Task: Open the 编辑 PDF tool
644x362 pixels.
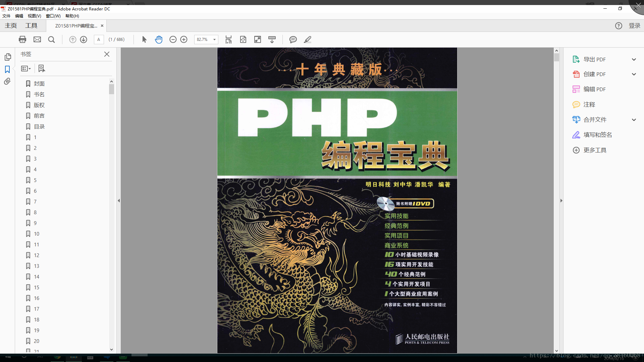Action: coord(594,89)
